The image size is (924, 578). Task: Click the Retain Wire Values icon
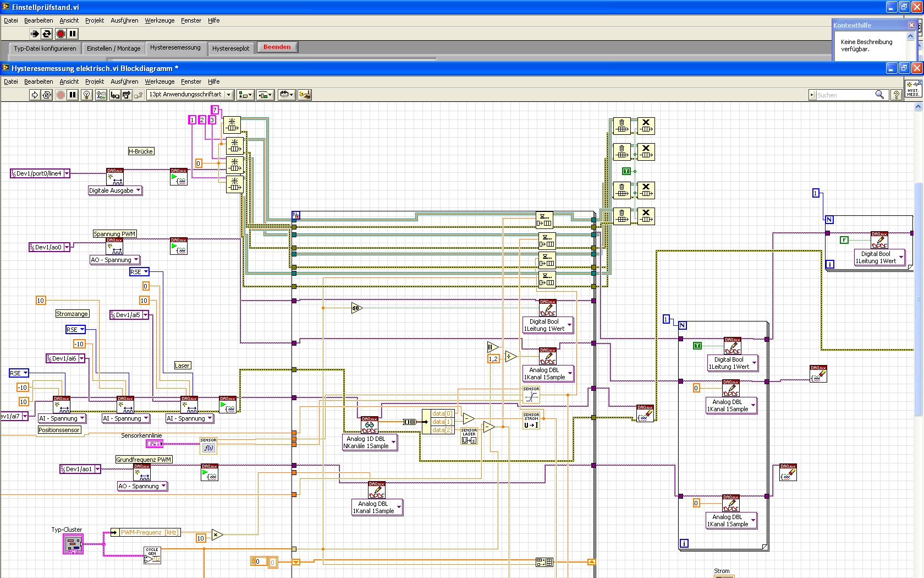pyautogui.click(x=101, y=95)
